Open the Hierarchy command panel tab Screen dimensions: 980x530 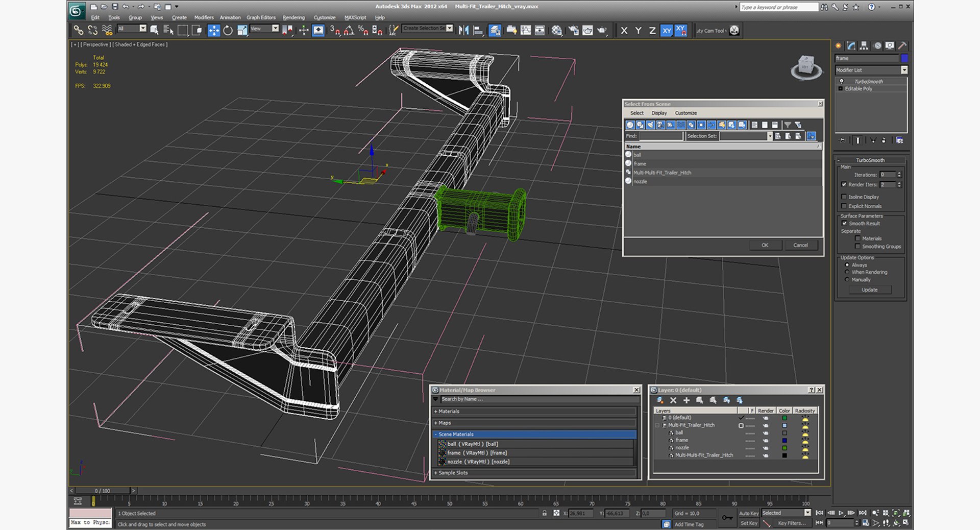tap(864, 45)
